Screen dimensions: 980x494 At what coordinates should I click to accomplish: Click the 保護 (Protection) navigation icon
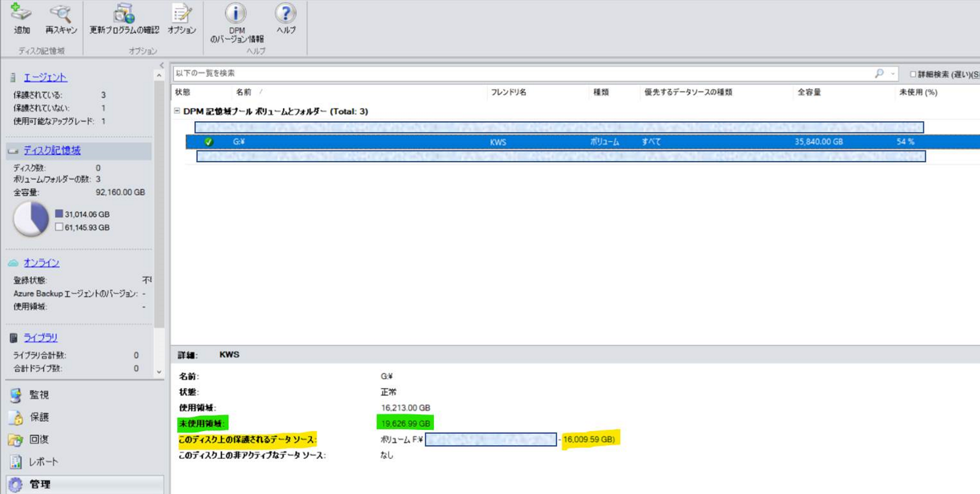(x=16, y=417)
